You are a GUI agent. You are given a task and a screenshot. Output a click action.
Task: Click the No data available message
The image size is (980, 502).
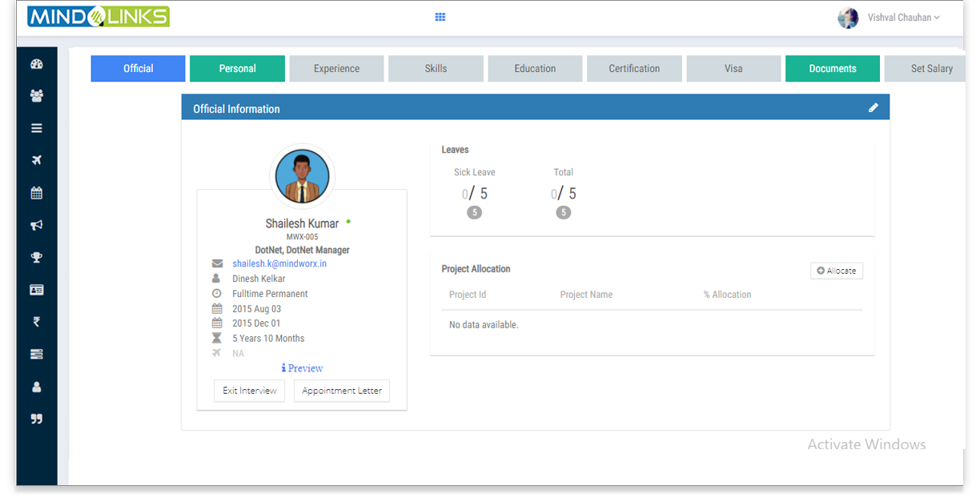[x=484, y=325]
